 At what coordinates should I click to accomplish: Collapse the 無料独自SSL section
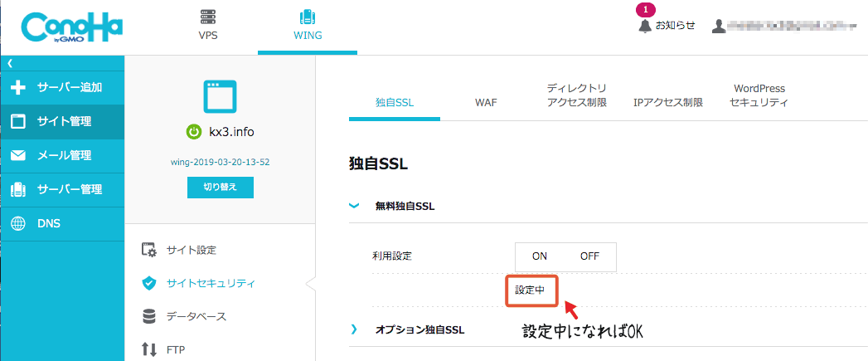pyautogui.click(x=354, y=207)
